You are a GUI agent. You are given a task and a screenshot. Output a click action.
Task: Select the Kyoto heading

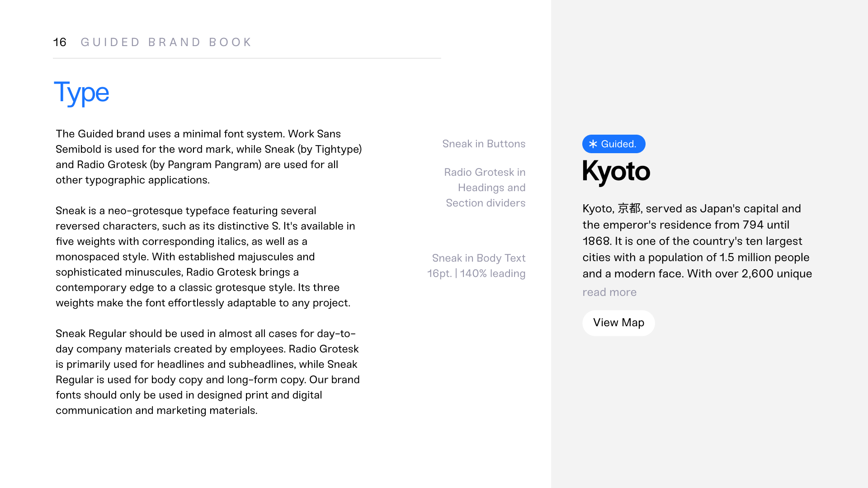(x=616, y=172)
